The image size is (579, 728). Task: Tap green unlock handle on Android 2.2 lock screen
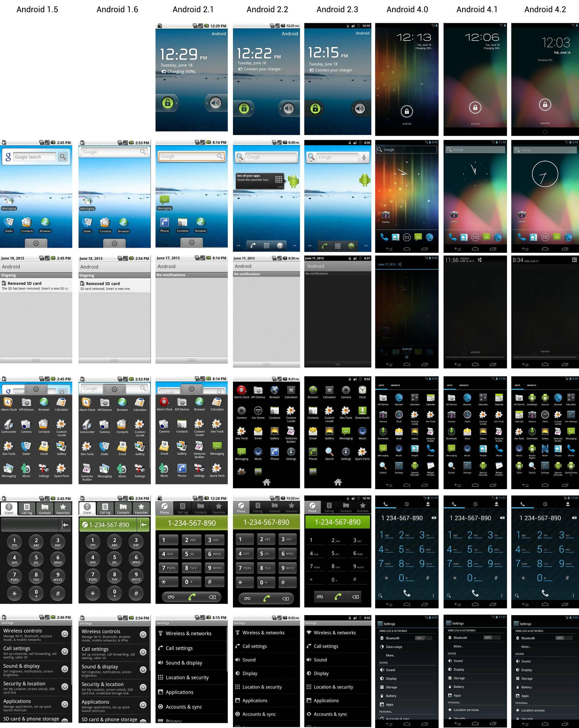coord(244,108)
